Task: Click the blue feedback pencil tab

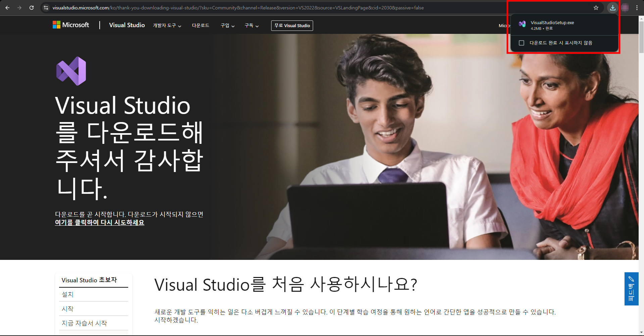Action: [x=631, y=289]
